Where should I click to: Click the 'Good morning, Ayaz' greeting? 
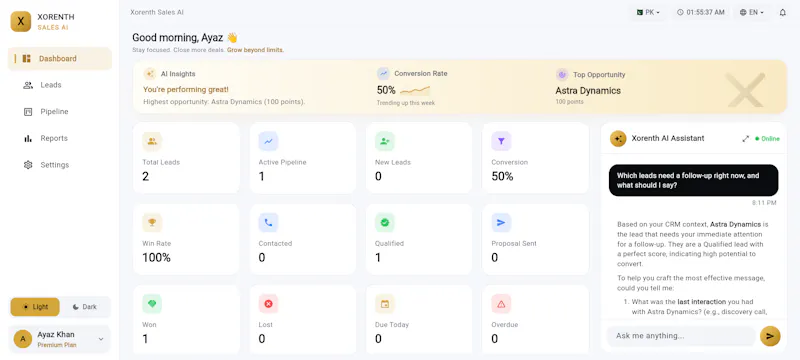tap(185, 37)
